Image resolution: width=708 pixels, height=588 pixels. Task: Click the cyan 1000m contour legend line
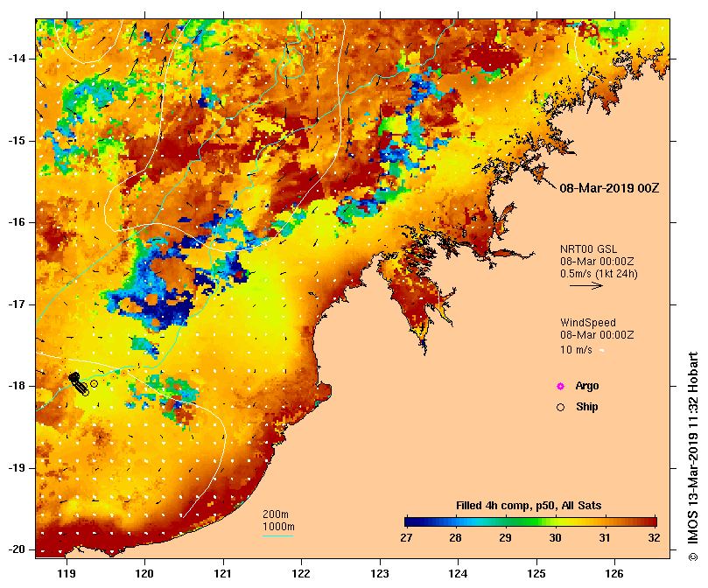click(278, 536)
